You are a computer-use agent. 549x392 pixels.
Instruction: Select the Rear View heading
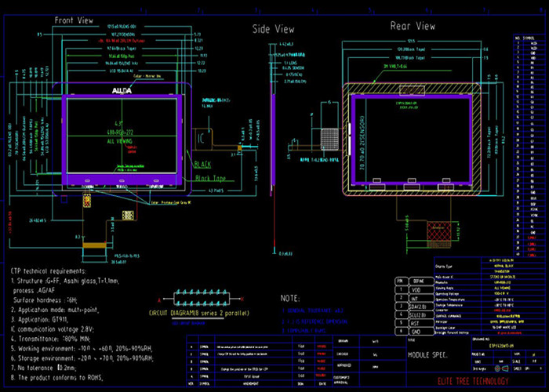coord(413,26)
